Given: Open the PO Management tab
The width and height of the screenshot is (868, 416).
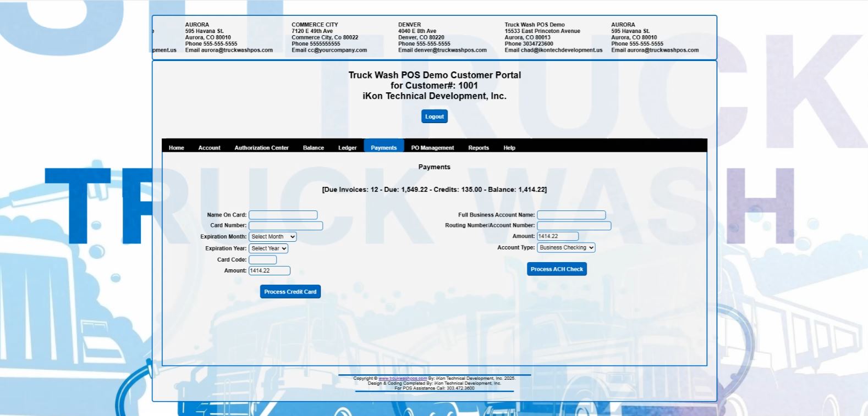Looking at the screenshot, I should coord(433,148).
